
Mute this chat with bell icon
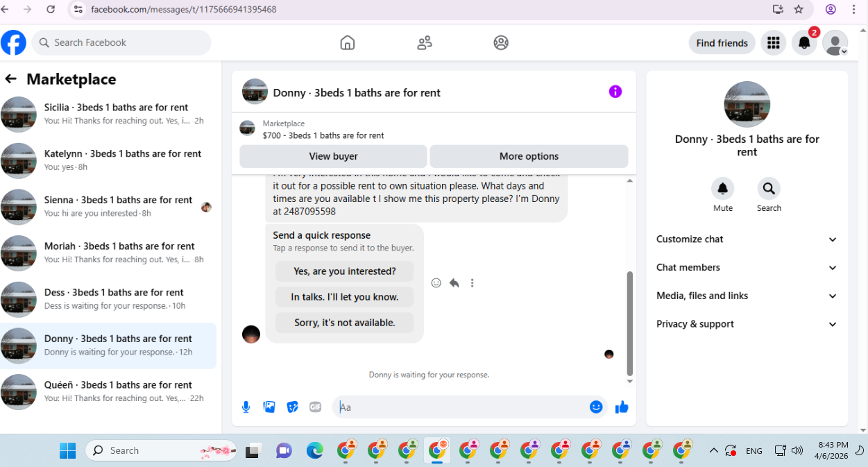tap(723, 189)
